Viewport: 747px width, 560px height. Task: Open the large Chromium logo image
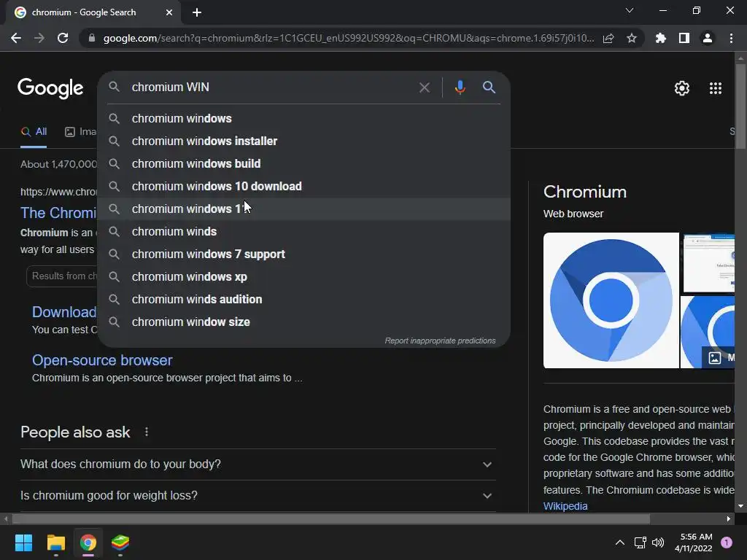(611, 300)
